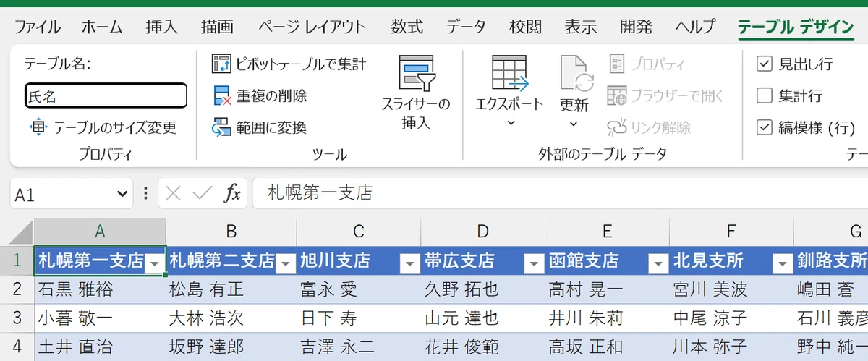
Task: Select column A header
Action: tap(100, 232)
